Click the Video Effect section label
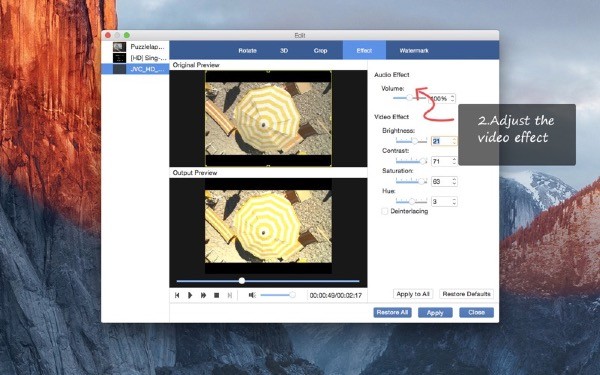This screenshot has height=375, width=600. [x=391, y=117]
